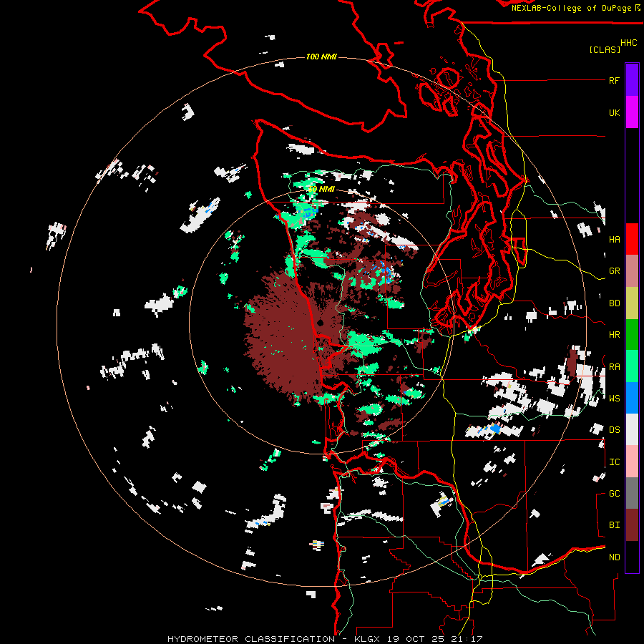
Task: Select the GR graupel color swatch
Action: pos(632,271)
